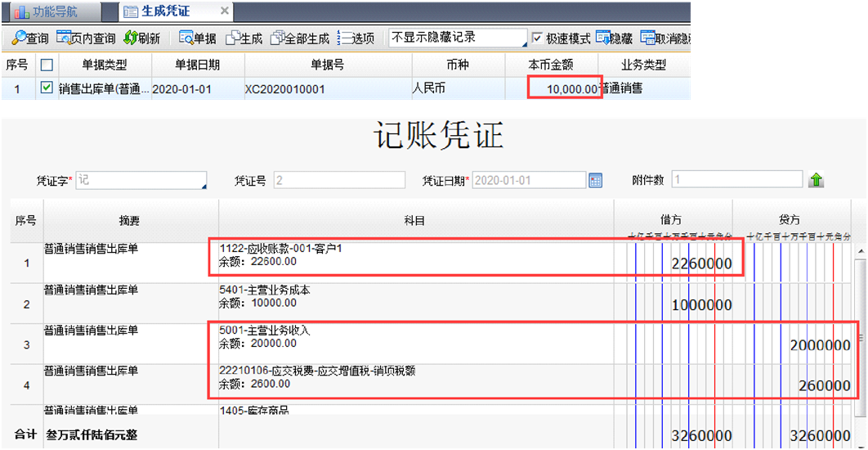Close the 生成凭证 tab
This screenshot has height=450, width=868.
224,11
